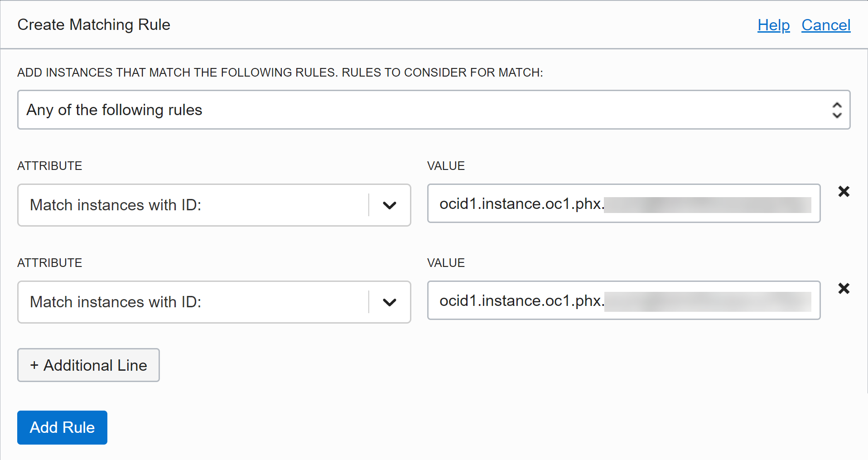Click the second VALUE label
Image resolution: width=868 pixels, height=460 pixels.
(446, 263)
